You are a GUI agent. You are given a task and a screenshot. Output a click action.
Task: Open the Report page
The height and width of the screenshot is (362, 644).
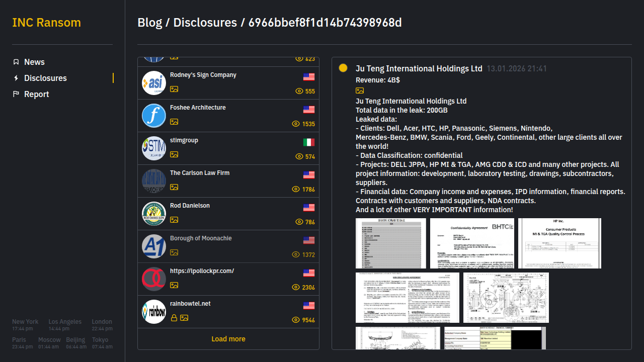pos(36,94)
